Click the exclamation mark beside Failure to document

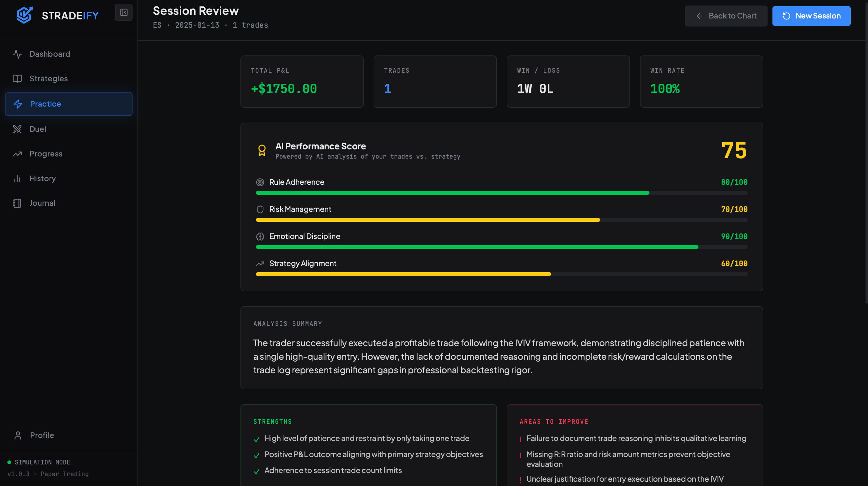click(521, 439)
